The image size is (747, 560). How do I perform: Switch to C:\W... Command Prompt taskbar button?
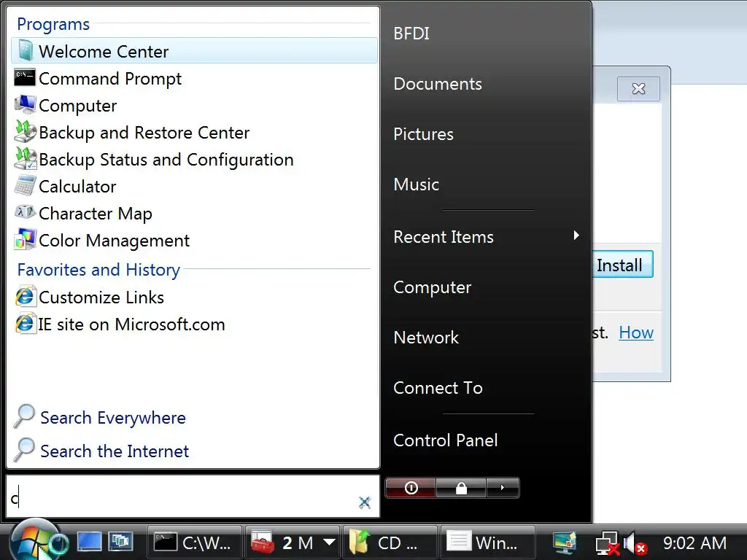(194, 542)
